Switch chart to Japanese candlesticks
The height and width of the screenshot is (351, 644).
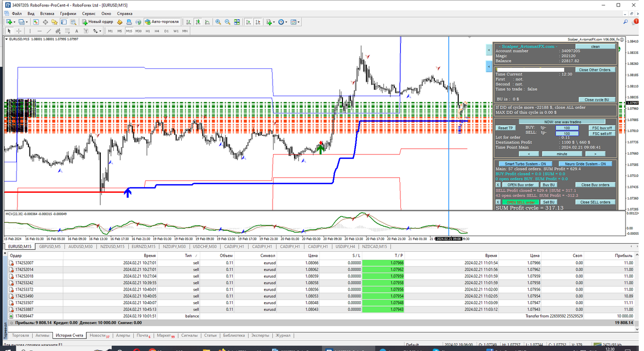pos(198,22)
